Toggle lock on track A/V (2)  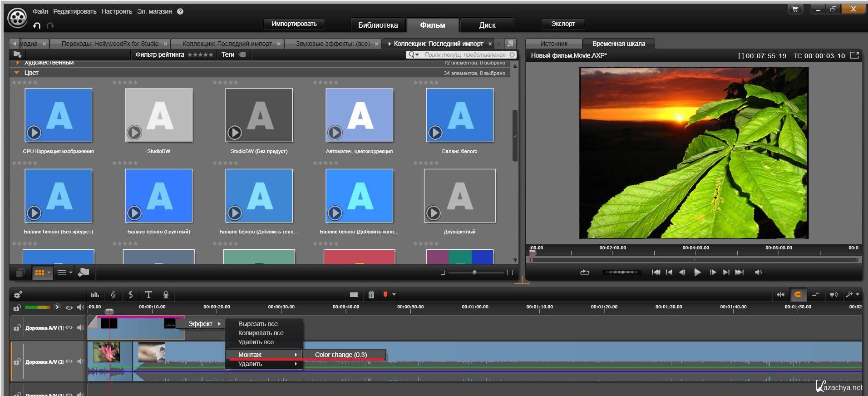pos(17,361)
